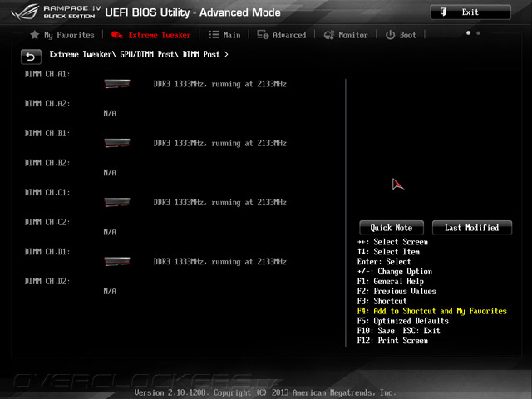Click the breadcrumb path Extreme Tweaker\ GPU/DIMM Post

(114, 54)
